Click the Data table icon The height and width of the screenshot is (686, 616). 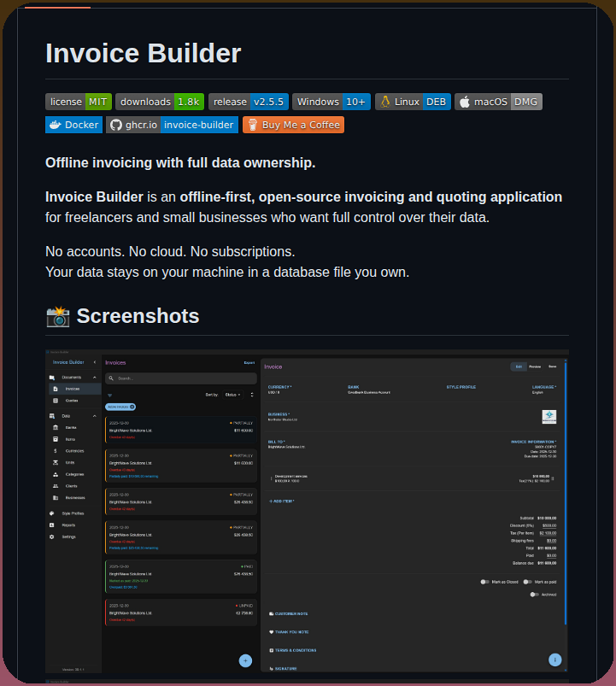[51, 416]
